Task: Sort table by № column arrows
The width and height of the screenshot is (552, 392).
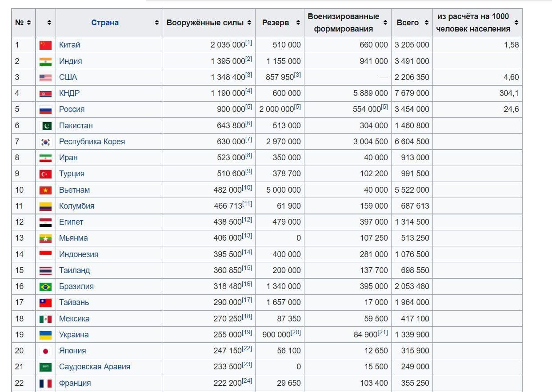Action: click(29, 23)
